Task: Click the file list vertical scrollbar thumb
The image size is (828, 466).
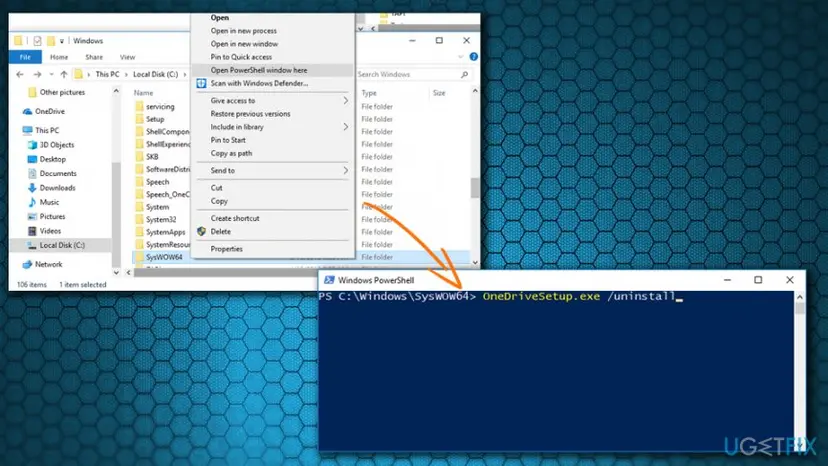Action: click(x=475, y=188)
